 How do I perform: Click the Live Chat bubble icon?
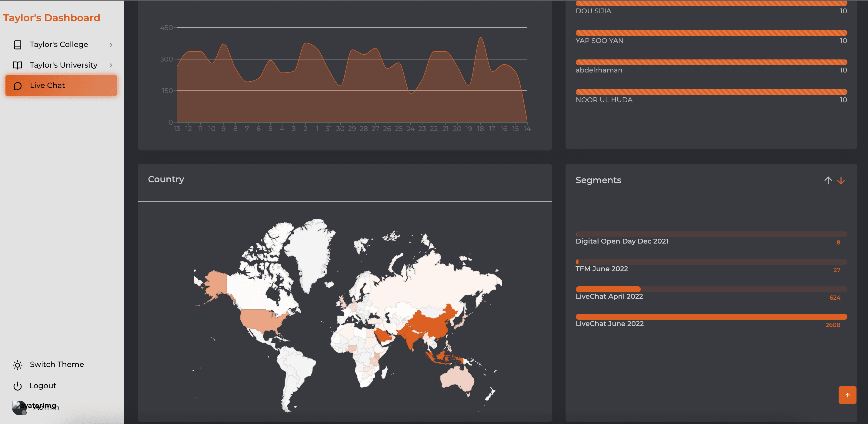pos(18,86)
